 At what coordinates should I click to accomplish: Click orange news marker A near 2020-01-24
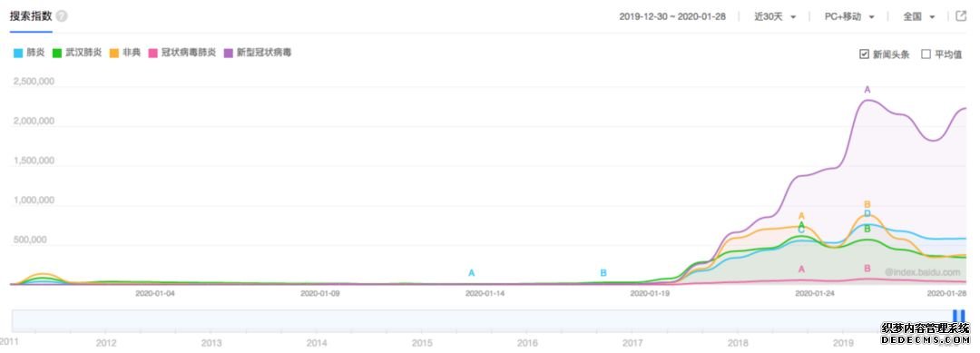tap(801, 216)
